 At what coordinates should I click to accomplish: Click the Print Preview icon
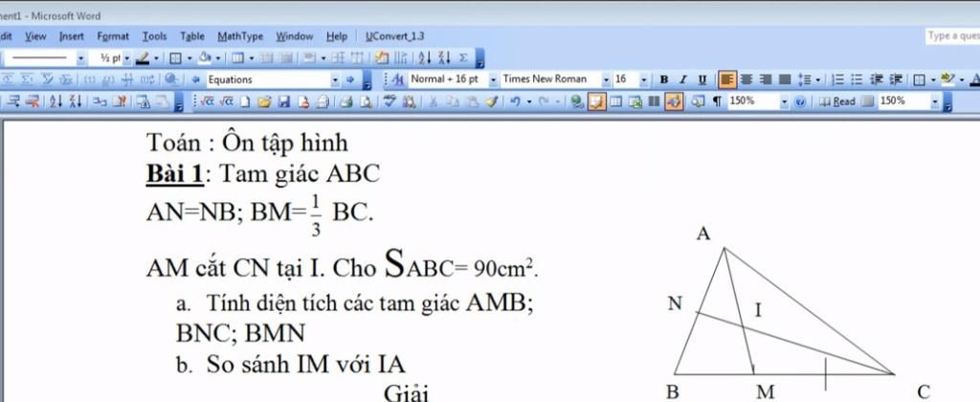pos(366,100)
